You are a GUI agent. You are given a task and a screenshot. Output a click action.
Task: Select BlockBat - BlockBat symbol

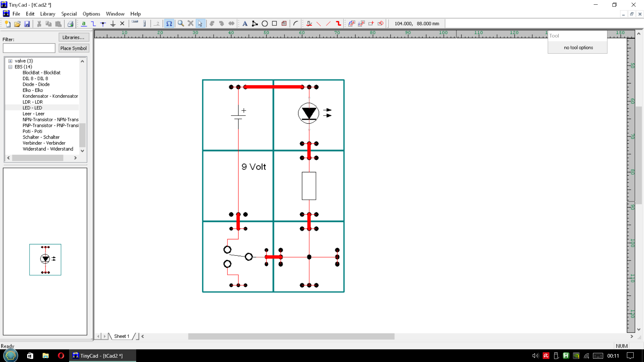42,73
